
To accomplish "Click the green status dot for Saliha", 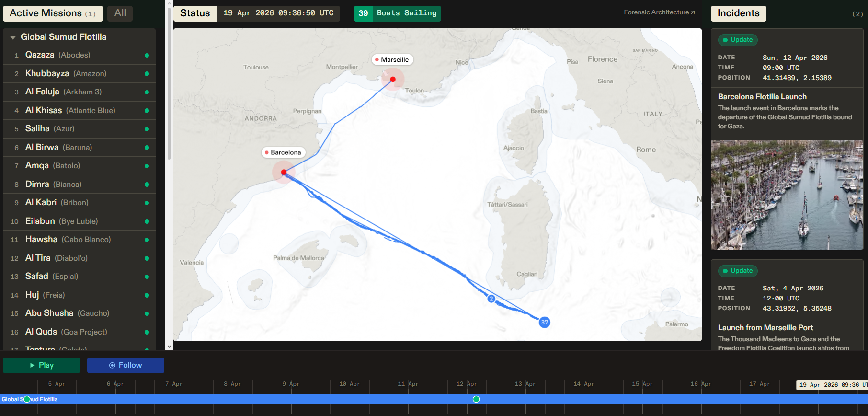I will point(147,129).
